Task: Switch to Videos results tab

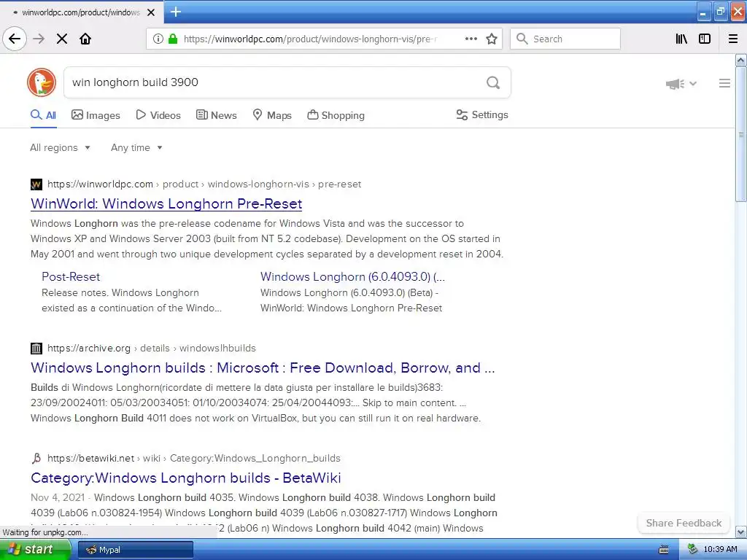Action: click(158, 115)
